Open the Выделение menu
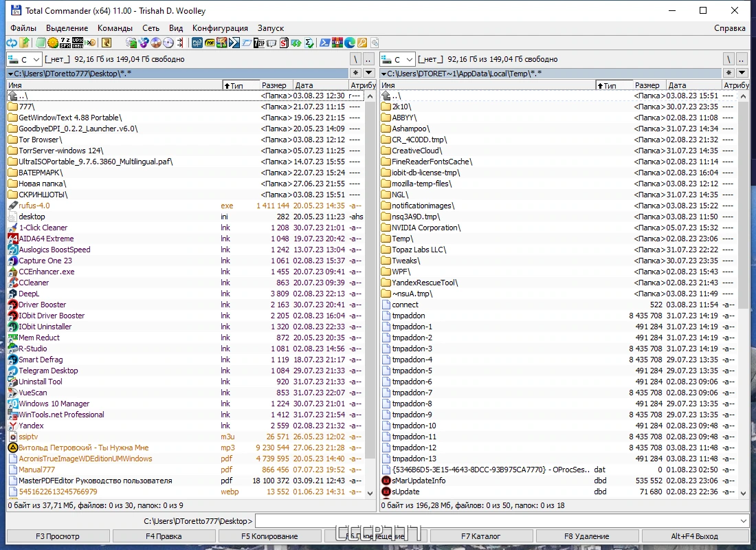Screen dimensions: 756x550 (x=67, y=28)
